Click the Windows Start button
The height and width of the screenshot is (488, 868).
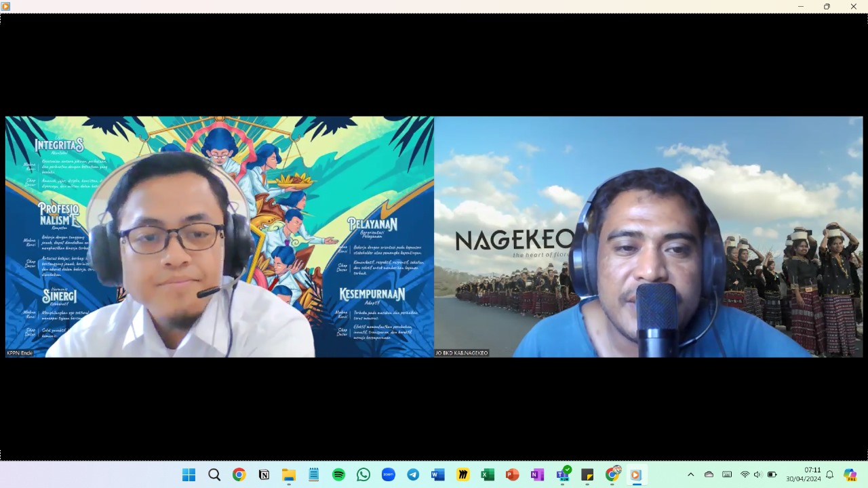click(x=189, y=474)
